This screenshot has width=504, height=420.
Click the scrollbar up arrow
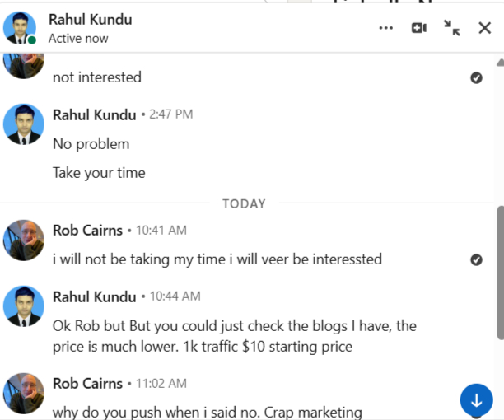coord(500,62)
